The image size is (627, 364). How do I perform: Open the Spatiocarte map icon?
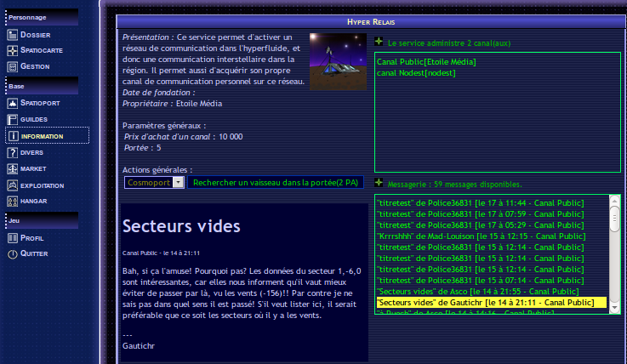pyautogui.click(x=13, y=50)
